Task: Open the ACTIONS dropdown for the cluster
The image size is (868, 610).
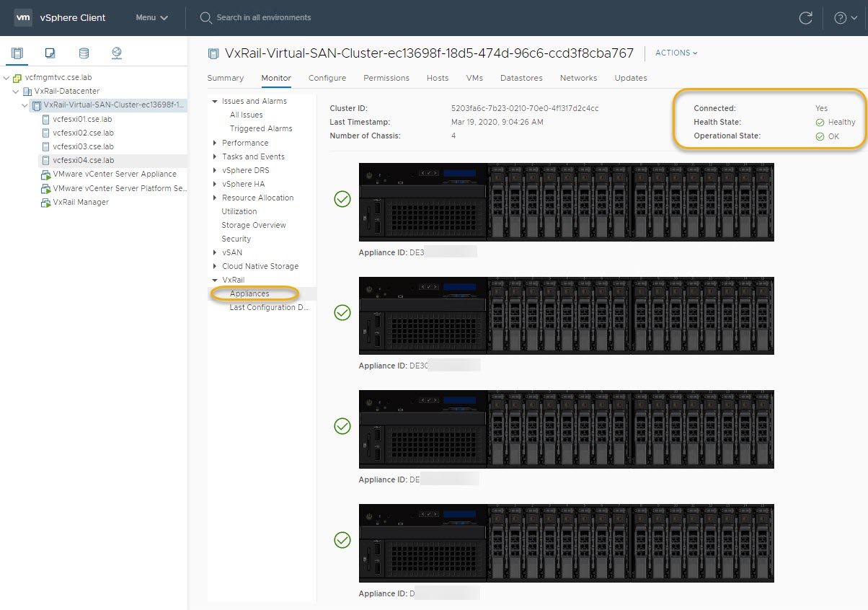Action: [676, 53]
